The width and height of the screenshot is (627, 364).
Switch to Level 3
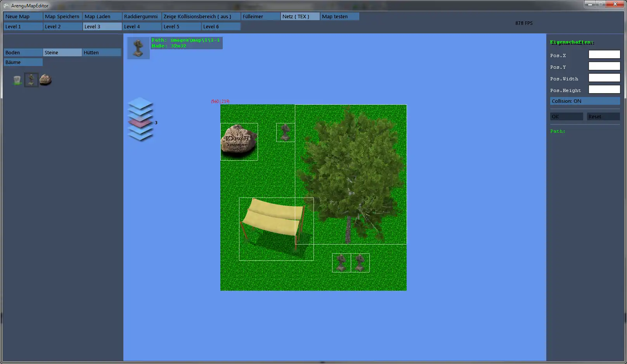pos(102,26)
